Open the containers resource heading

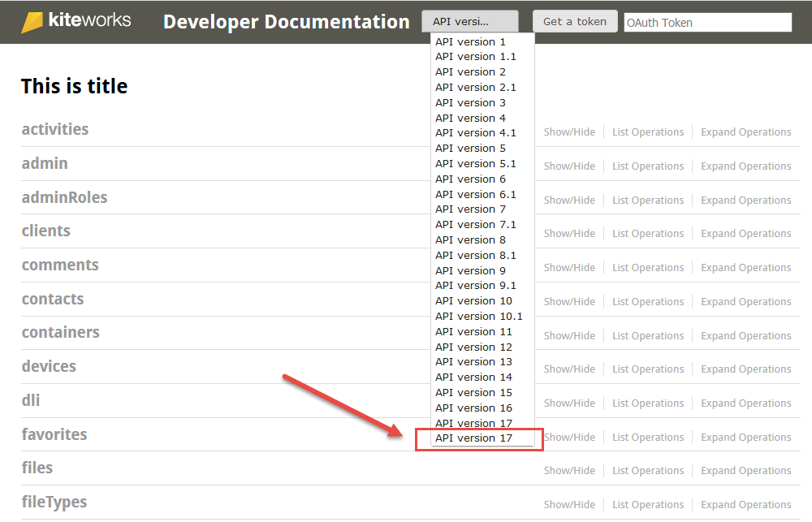click(x=61, y=333)
